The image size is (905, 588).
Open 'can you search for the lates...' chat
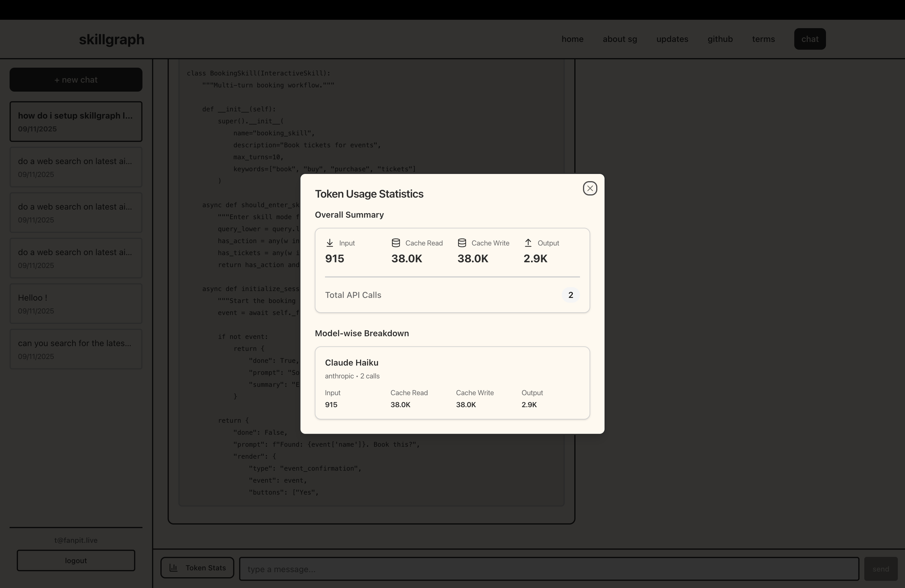[x=76, y=349]
